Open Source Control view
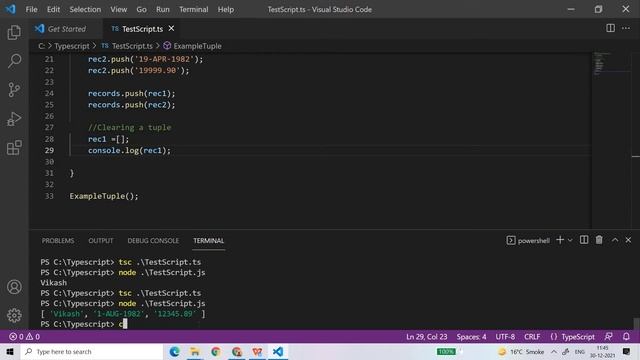 [14, 90]
